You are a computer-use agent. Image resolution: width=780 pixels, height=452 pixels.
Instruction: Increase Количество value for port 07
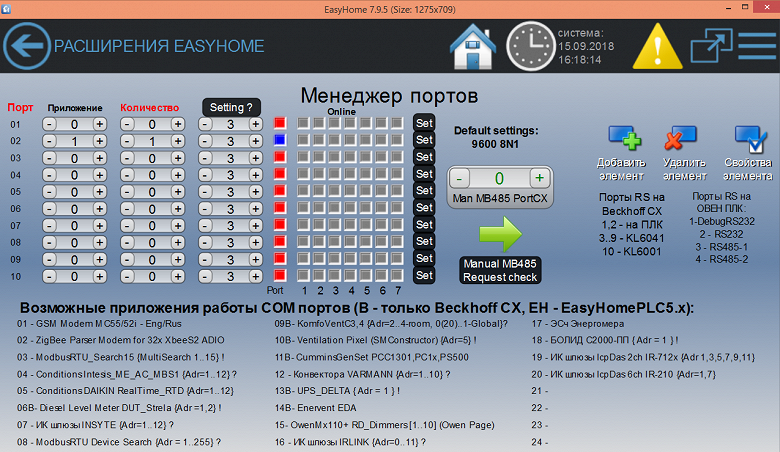(178, 226)
